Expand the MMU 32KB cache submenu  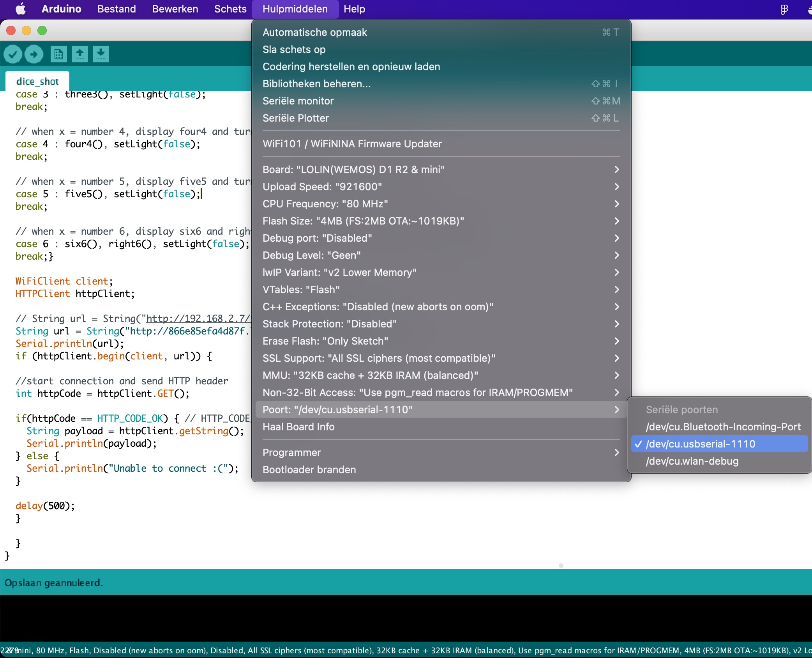(441, 375)
